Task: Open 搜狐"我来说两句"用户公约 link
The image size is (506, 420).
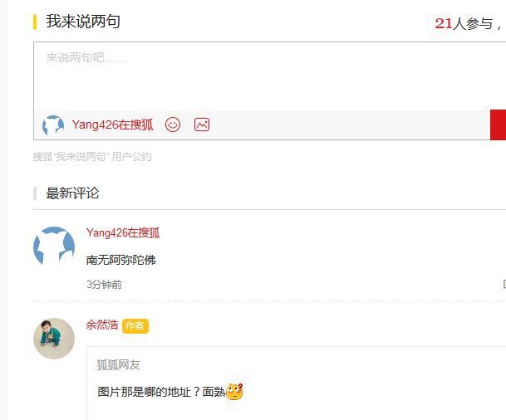Action: coord(92,157)
